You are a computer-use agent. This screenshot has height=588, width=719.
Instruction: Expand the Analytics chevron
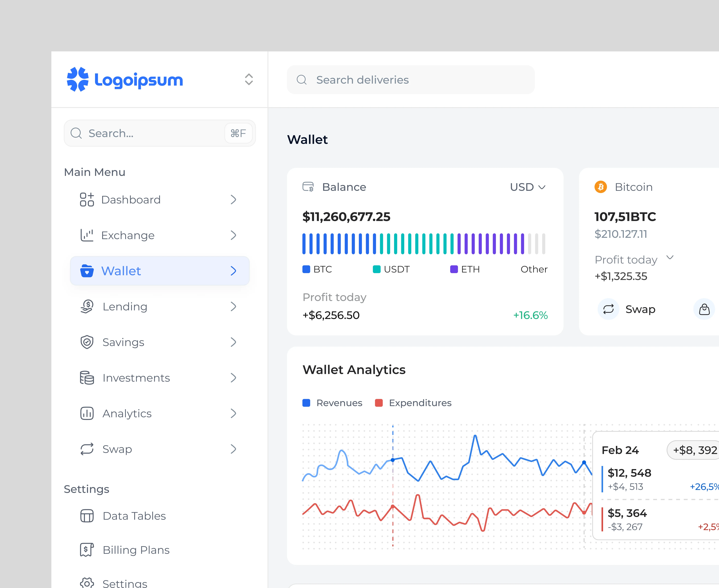(233, 413)
